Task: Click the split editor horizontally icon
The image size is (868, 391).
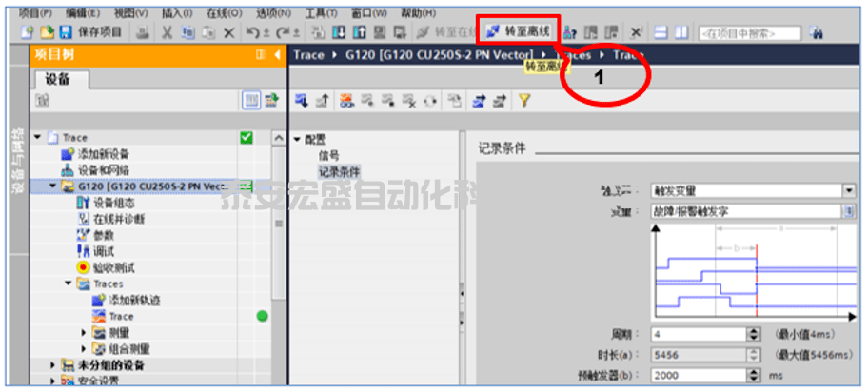Action: click(662, 32)
